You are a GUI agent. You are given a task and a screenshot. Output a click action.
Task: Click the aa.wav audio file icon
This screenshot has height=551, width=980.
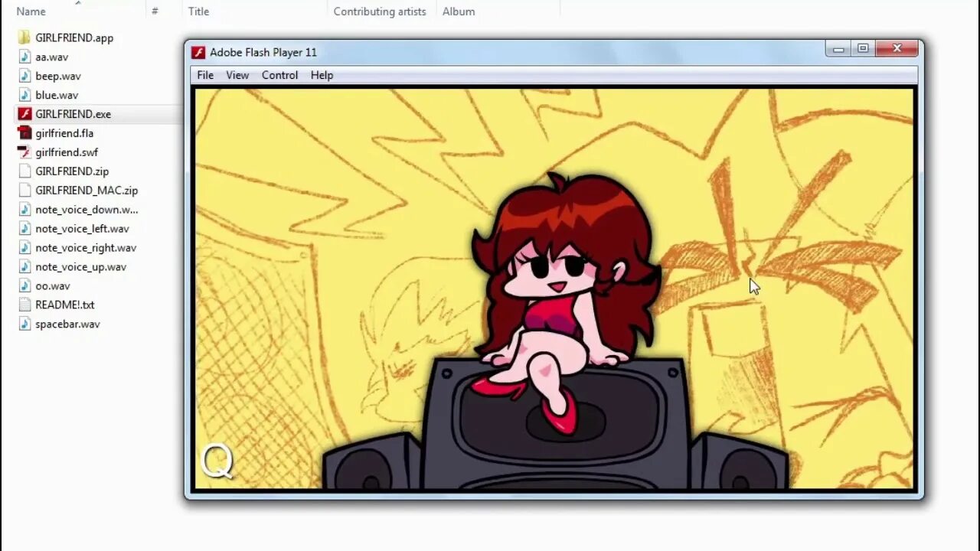(x=24, y=57)
